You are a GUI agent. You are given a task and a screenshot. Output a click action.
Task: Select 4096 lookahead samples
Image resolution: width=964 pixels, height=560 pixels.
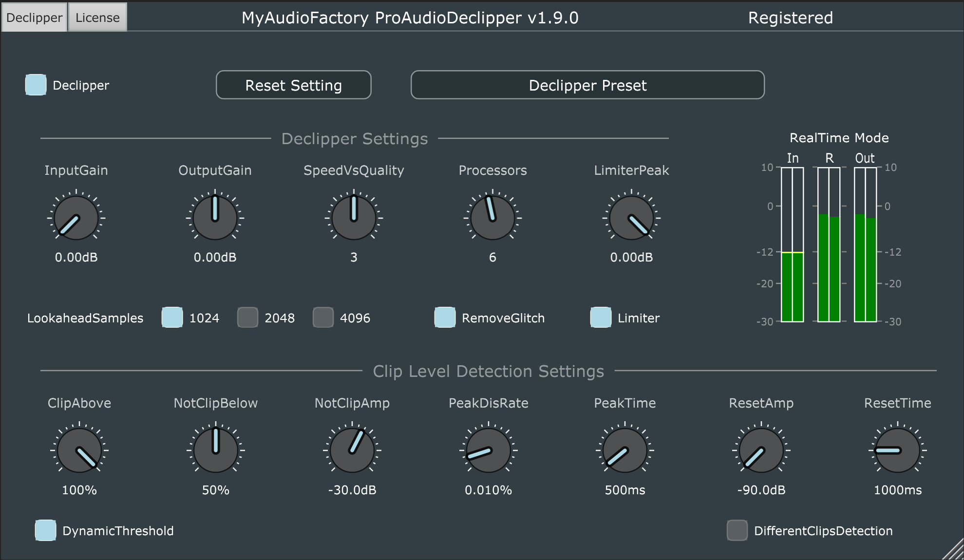[323, 317]
